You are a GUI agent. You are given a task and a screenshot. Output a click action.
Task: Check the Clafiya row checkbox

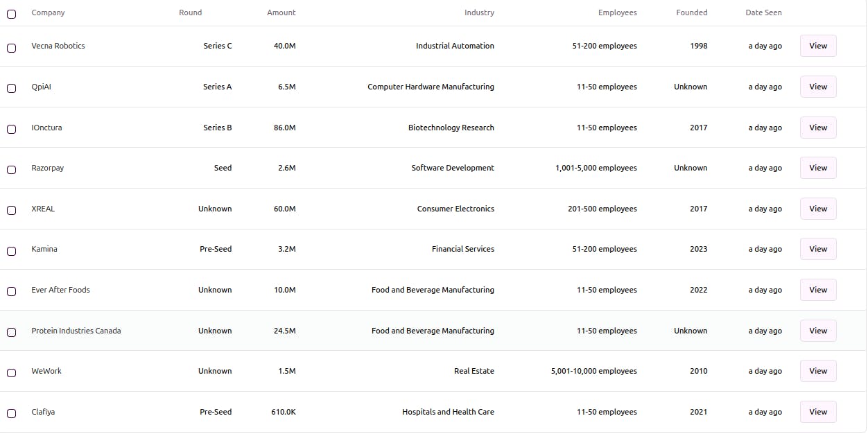coord(11,414)
